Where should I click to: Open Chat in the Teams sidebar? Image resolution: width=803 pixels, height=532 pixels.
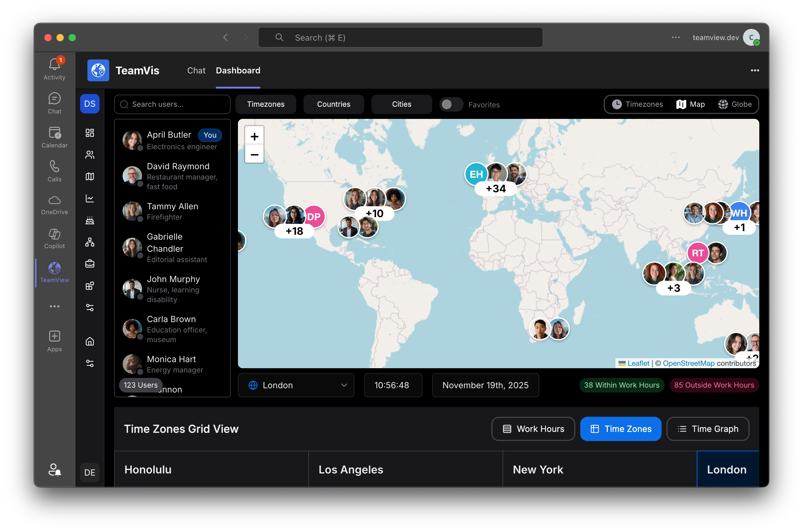[54, 103]
